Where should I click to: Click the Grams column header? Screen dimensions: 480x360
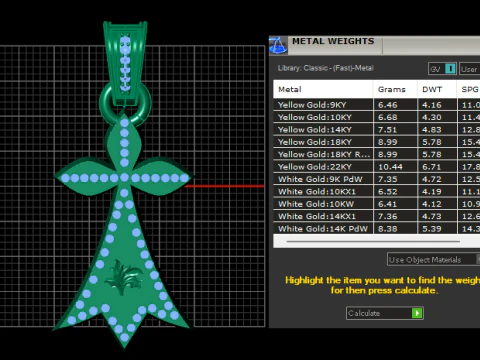click(395, 89)
